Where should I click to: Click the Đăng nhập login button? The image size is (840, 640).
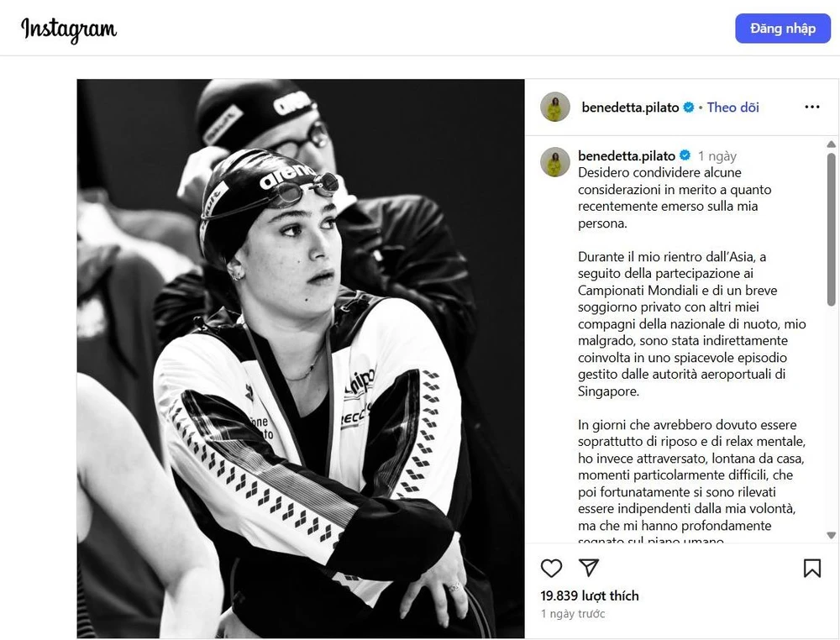pyautogui.click(x=783, y=29)
